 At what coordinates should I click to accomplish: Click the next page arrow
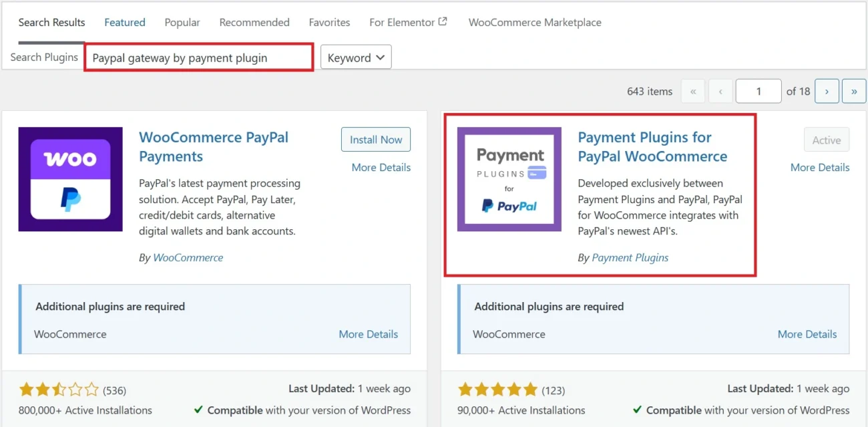click(x=827, y=91)
